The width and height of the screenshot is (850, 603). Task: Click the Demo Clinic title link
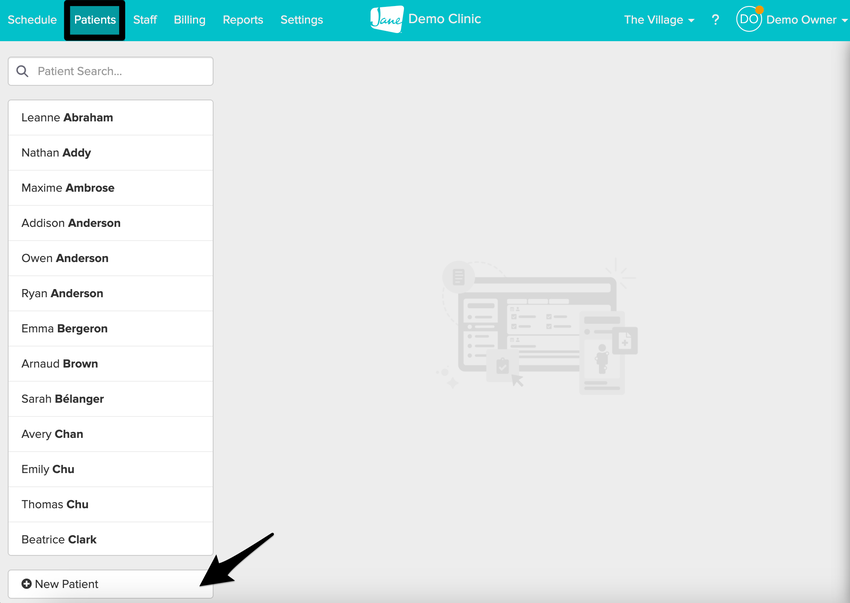[x=445, y=19]
